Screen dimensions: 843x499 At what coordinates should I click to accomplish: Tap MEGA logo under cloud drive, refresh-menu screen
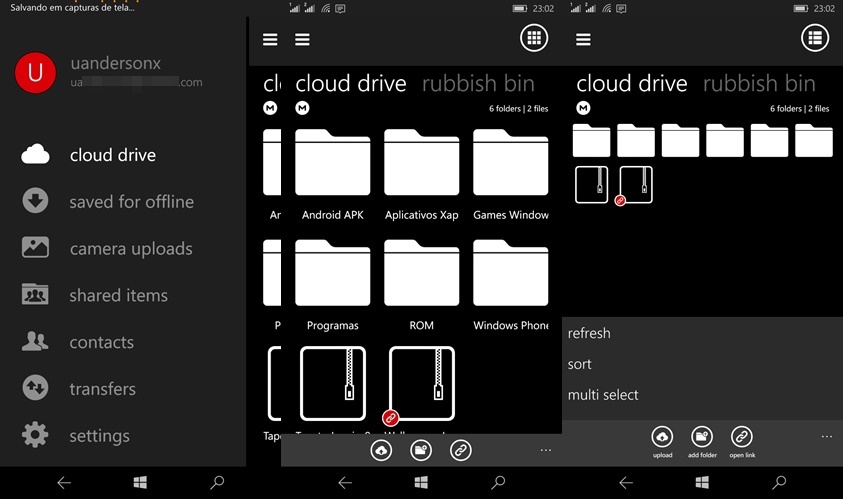tap(583, 108)
